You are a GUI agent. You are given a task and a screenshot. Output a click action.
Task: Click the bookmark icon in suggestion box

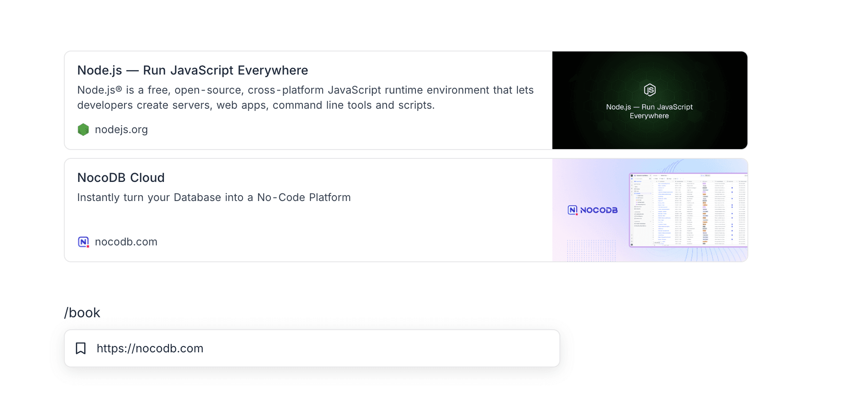[x=81, y=348]
